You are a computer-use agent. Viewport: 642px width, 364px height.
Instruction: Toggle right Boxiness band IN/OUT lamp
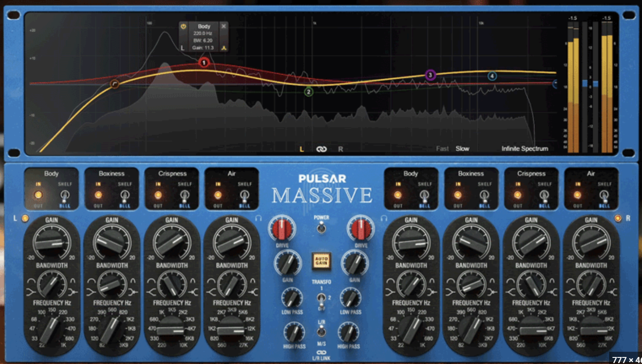click(x=458, y=195)
